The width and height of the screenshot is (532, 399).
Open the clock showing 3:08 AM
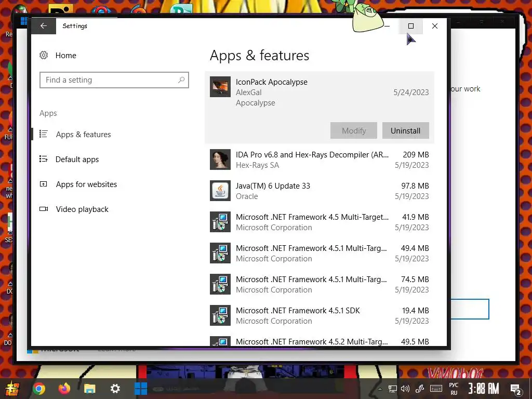484,389
